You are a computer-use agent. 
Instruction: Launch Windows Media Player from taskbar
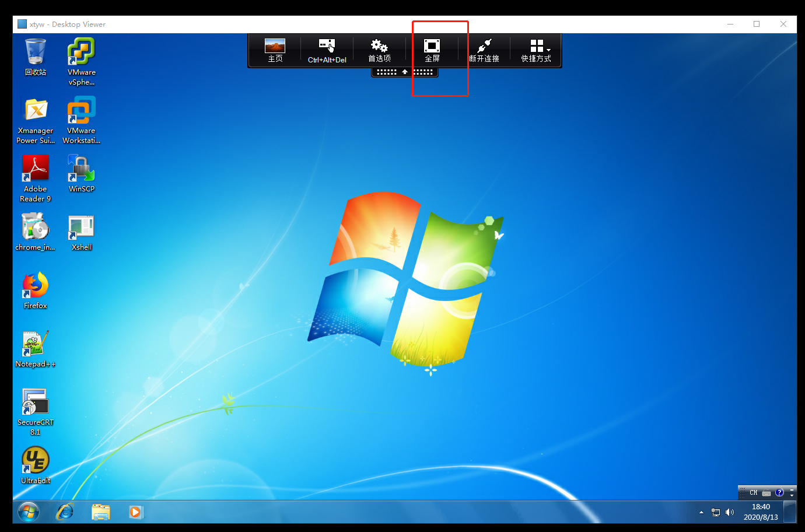pos(135,512)
